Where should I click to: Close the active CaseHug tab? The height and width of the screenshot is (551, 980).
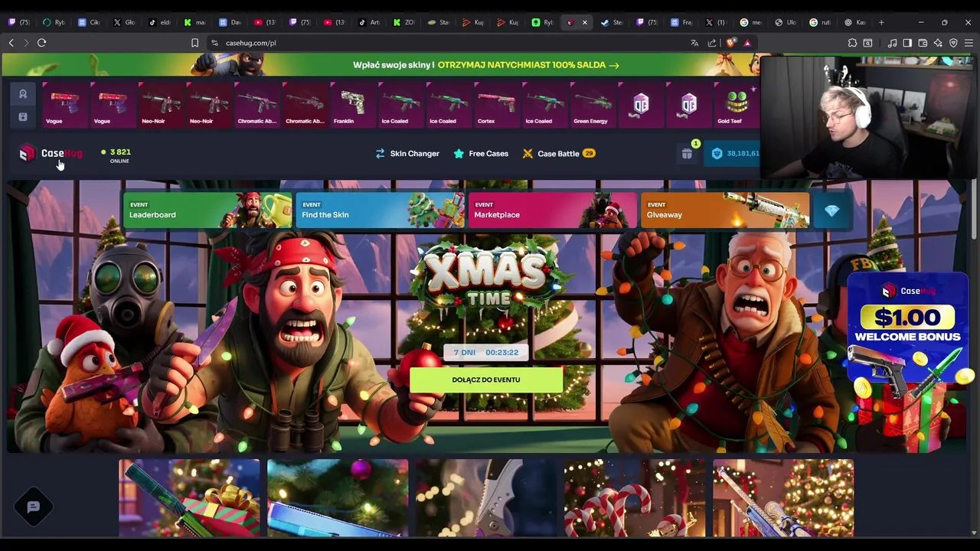click(x=585, y=22)
